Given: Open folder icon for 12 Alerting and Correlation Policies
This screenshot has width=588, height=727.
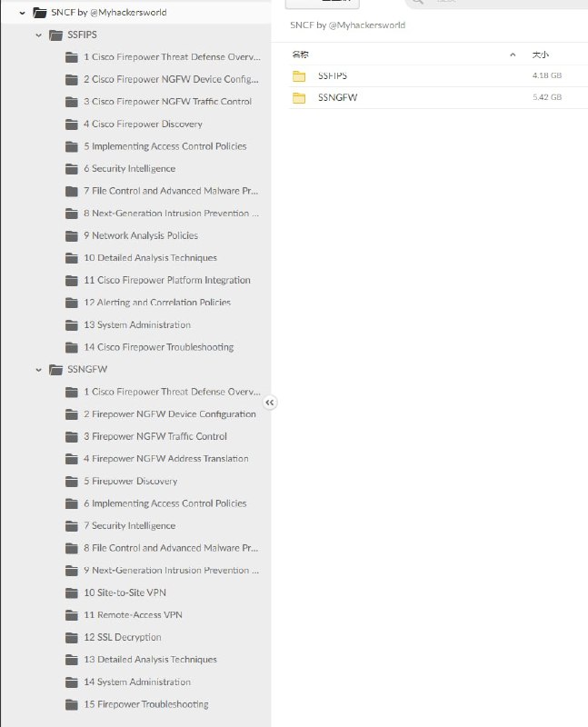Looking at the screenshot, I should pyautogui.click(x=72, y=303).
